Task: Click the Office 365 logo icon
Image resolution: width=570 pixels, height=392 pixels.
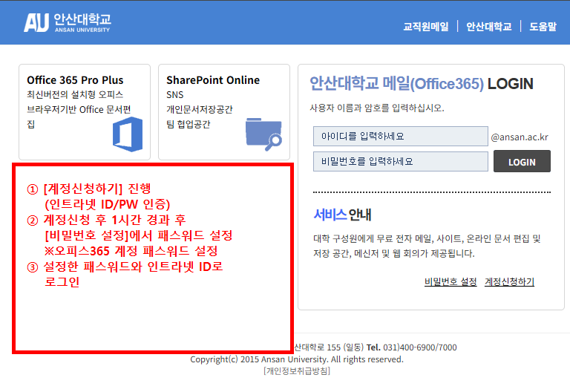Action: [x=128, y=134]
